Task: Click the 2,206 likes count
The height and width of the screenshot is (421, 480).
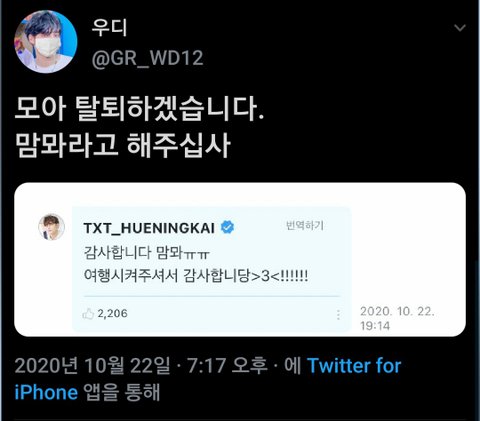Action: click(x=112, y=314)
